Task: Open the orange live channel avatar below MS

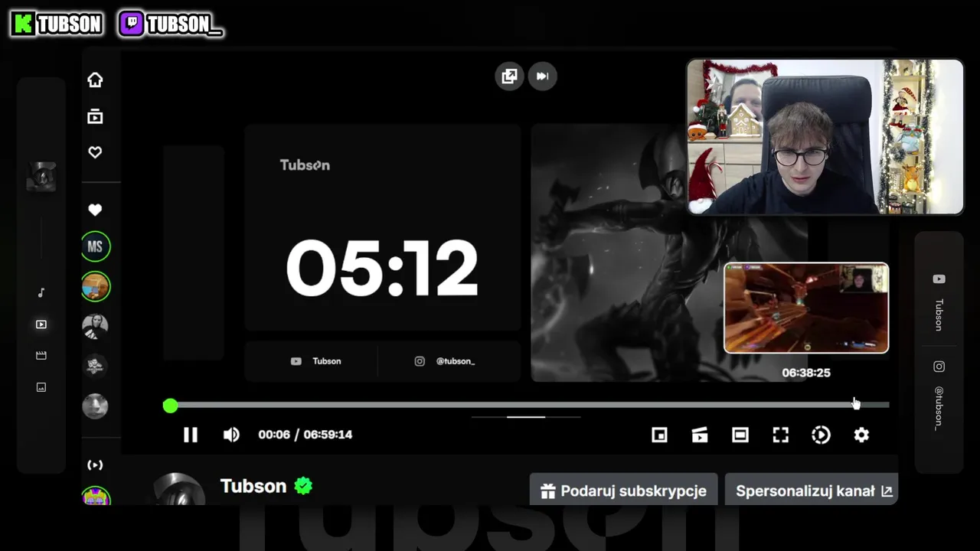Action: (96, 287)
